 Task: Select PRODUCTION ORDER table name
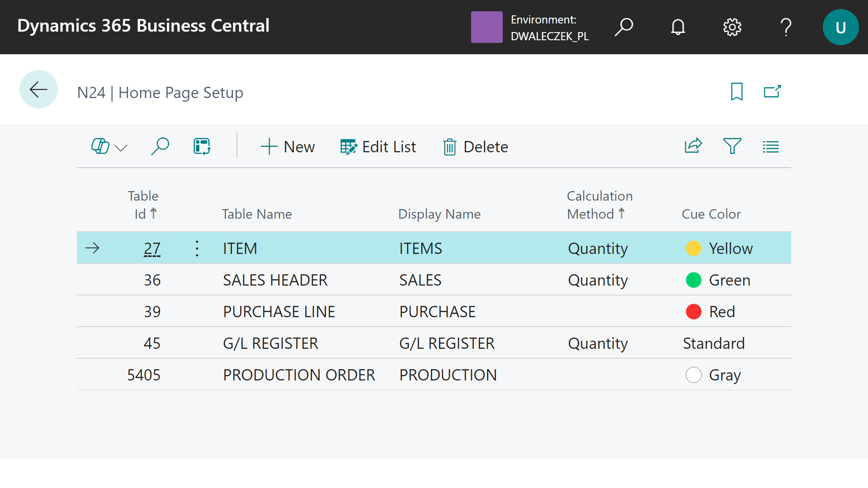pyautogui.click(x=299, y=375)
